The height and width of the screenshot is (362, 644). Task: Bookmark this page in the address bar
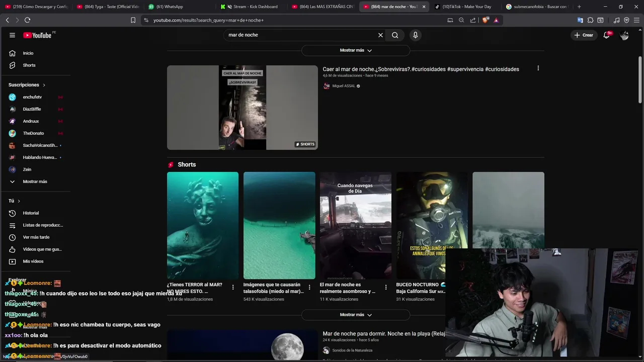133,20
